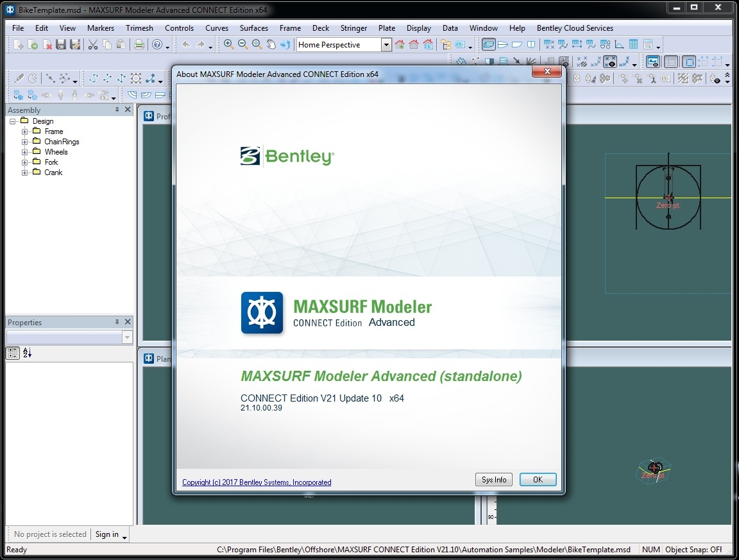This screenshot has width=739, height=560.
Task: Select the Zoom In magnifier tool
Action: pos(228,44)
